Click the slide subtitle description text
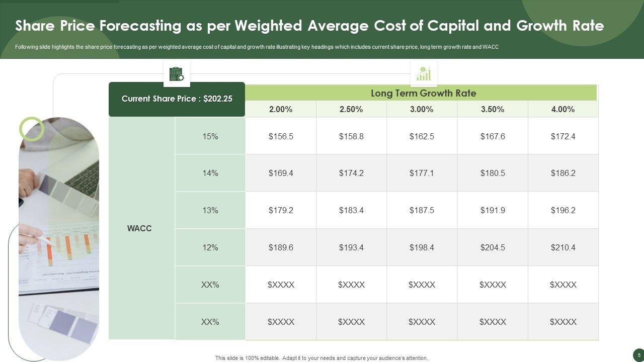This screenshot has width=644, height=362. point(257,47)
